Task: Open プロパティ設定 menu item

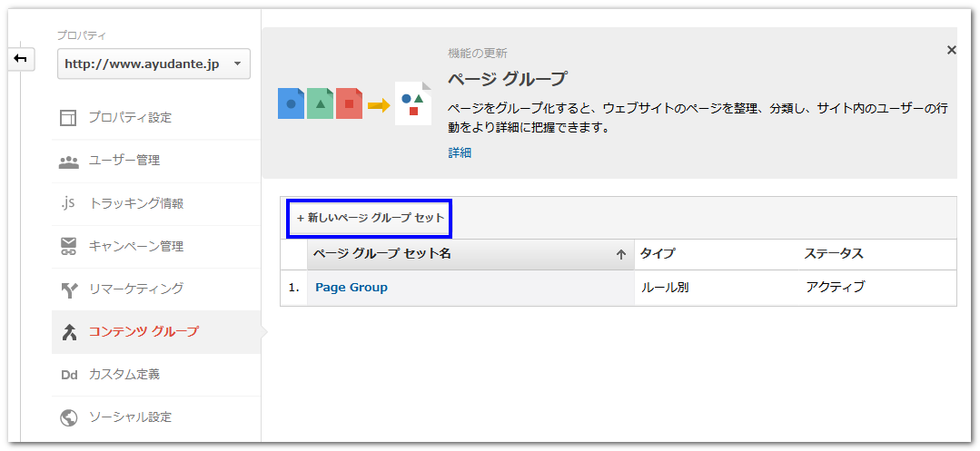Action: coord(130,118)
